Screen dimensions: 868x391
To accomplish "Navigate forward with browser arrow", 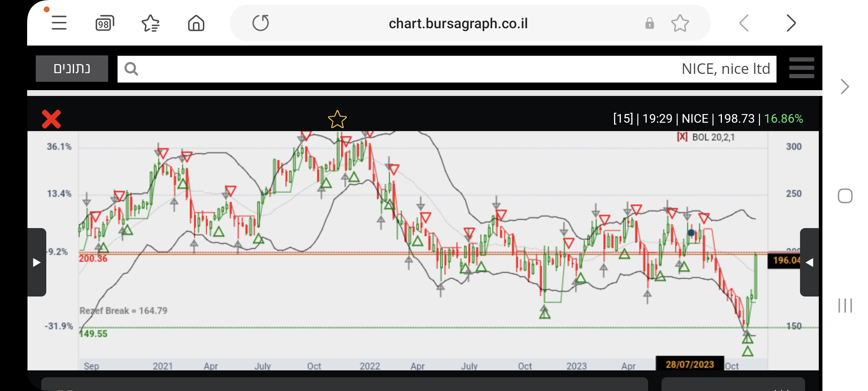I will click(791, 24).
